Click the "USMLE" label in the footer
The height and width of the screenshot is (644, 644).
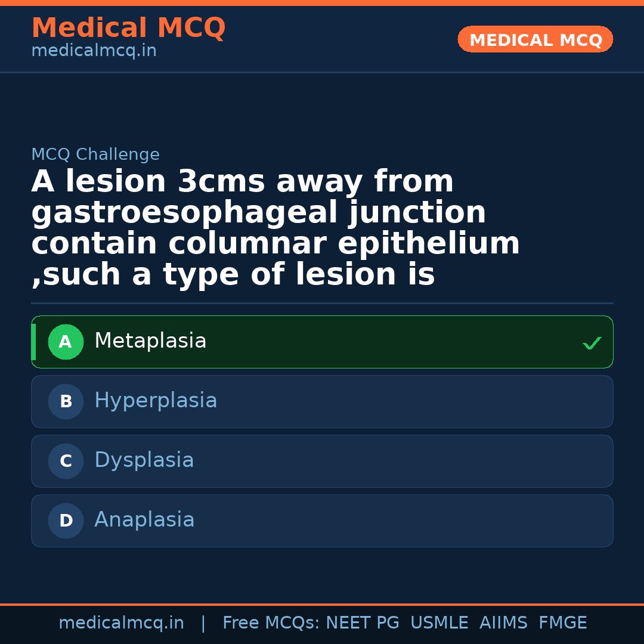point(439,622)
